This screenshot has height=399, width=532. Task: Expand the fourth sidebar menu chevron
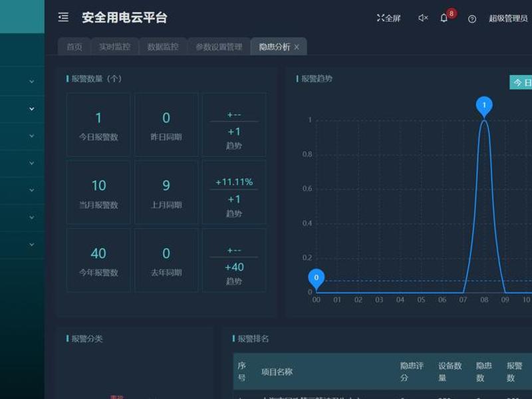tap(31, 163)
